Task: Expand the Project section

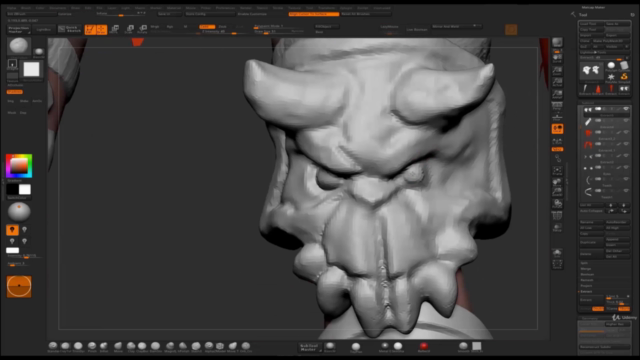Action: tap(587, 286)
